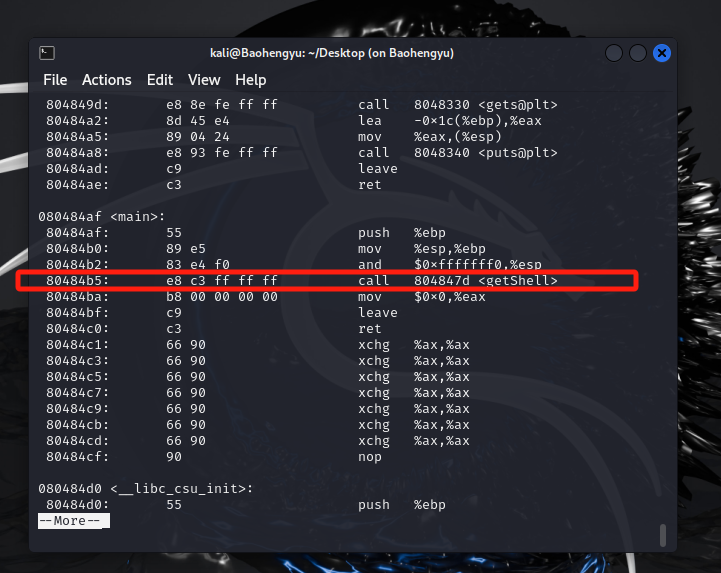Click the xchg line at address 80484c9
This screenshot has height=573, width=721.
tap(258, 409)
